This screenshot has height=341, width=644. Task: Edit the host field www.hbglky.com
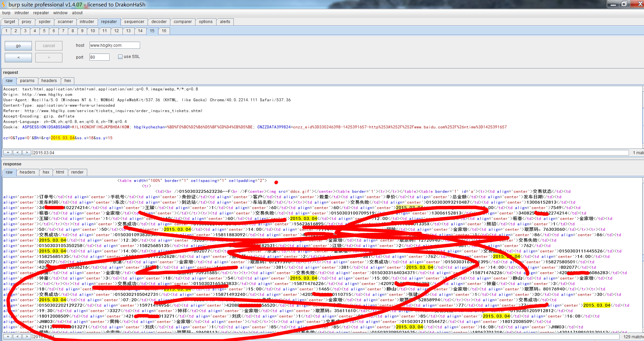point(115,45)
